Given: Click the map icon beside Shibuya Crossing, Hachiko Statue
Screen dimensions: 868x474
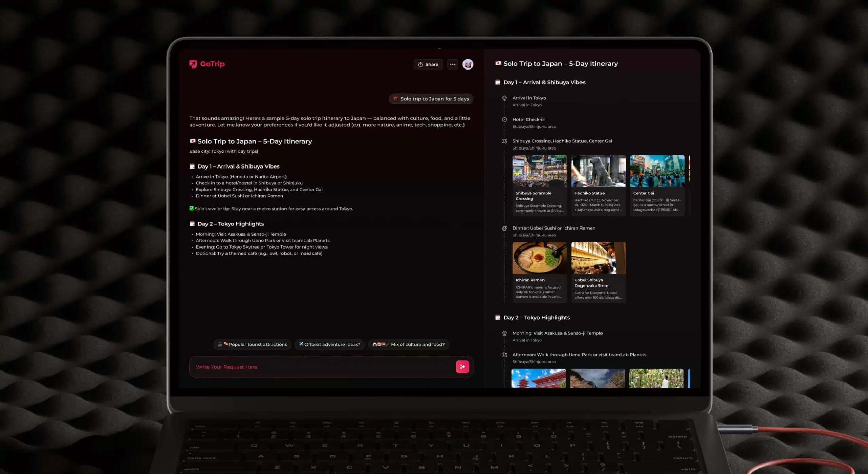Looking at the screenshot, I should coord(504,141).
